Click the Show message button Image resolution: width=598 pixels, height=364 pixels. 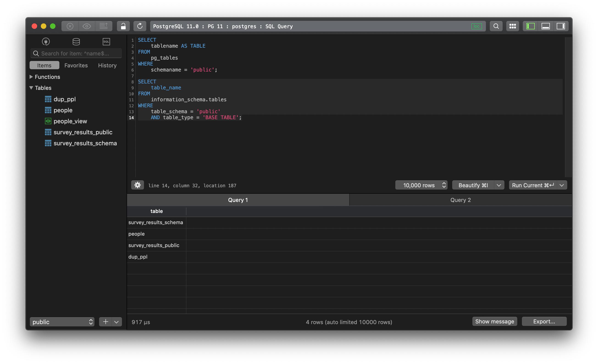(x=495, y=321)
